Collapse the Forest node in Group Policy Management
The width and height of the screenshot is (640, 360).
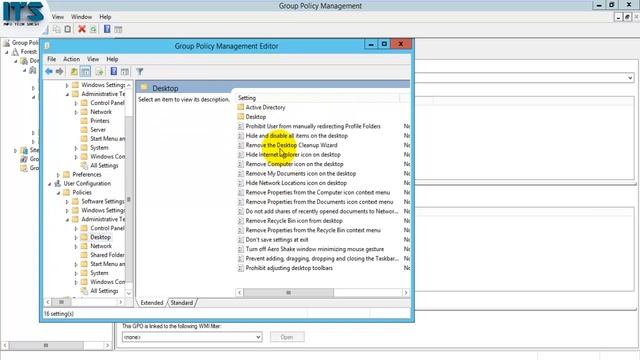click(x=7, y=52)
